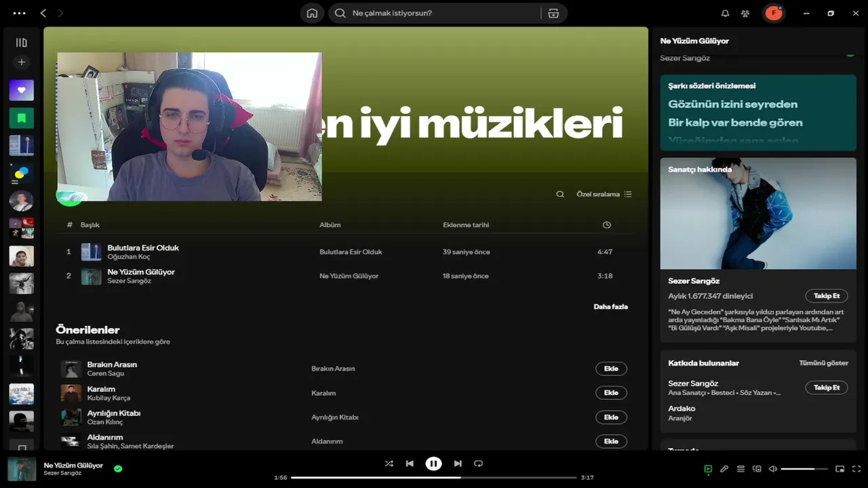868x488 pixels.
Task: Open now-playing title 'Ne Yüzüm Gülüyor' in bottom bar
Action: [x=73, y=466]
